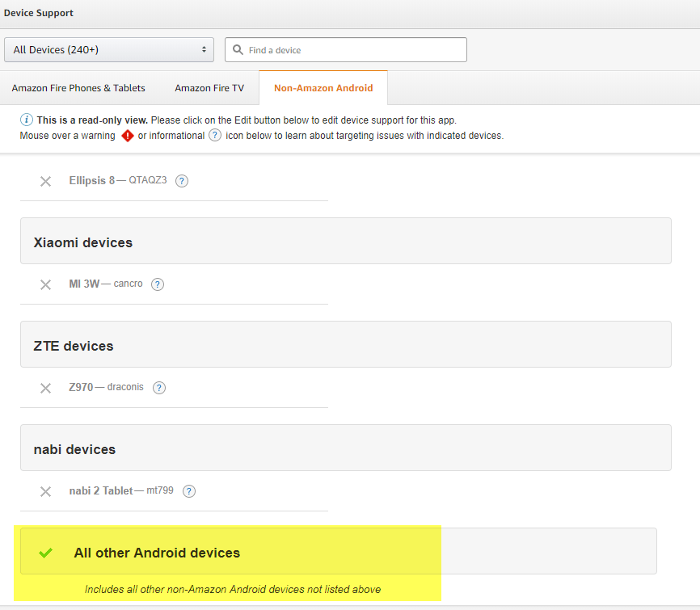Click the magnifier icon in the device search box
700x610 pixels.
(238, 49)
